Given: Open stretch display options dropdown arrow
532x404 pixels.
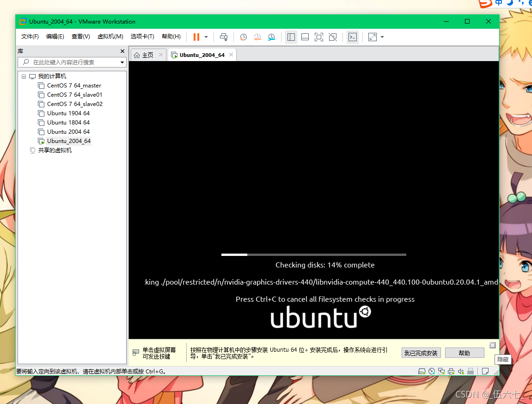Looking at the screenshot, I should click(x=382, y=37).
